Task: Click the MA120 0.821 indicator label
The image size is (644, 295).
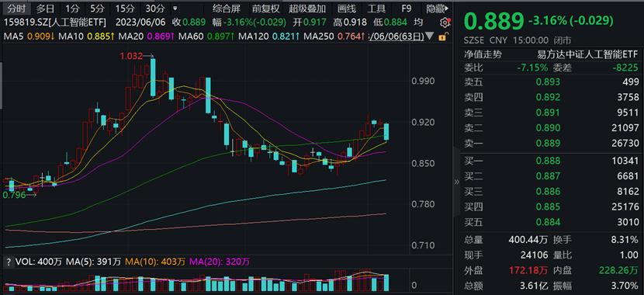Action: (x=269, y=37)
